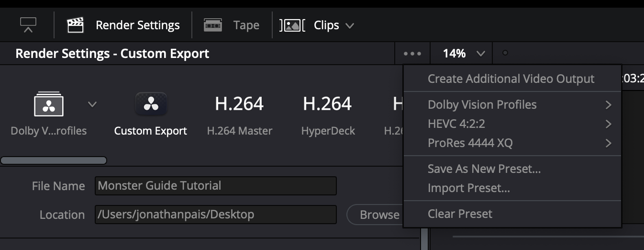This screenshot has height=250, width=644.
Task: Click the monitor output icon at top left
Action: 28,25
